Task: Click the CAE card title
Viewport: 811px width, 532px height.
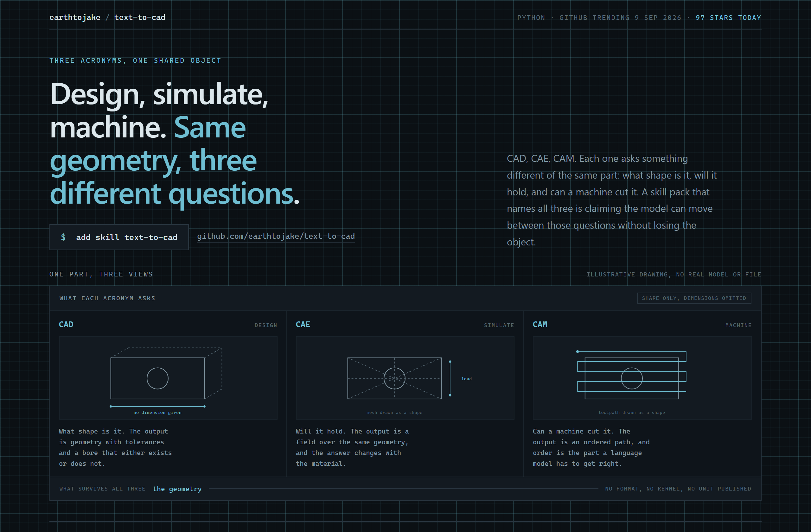Action: click(303, 325)
